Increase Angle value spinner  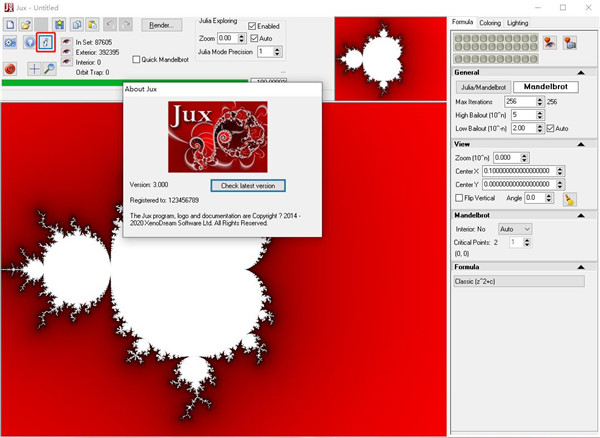(549, 195)
